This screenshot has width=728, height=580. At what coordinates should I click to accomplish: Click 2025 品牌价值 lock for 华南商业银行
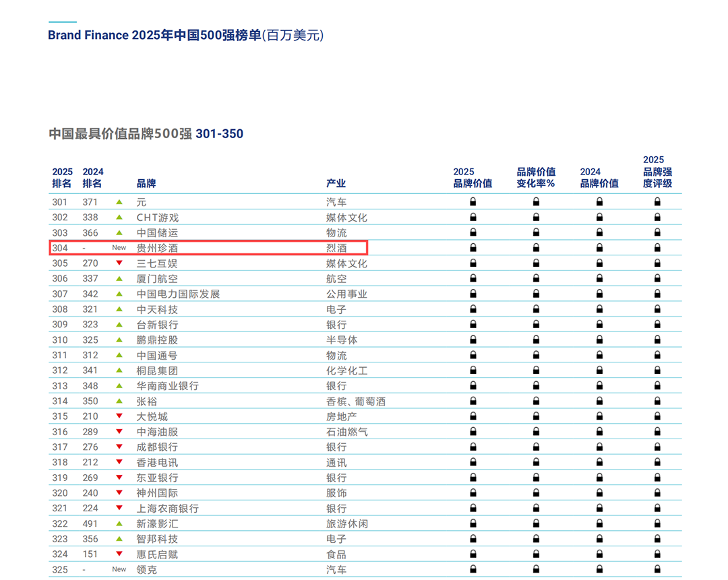473,385
